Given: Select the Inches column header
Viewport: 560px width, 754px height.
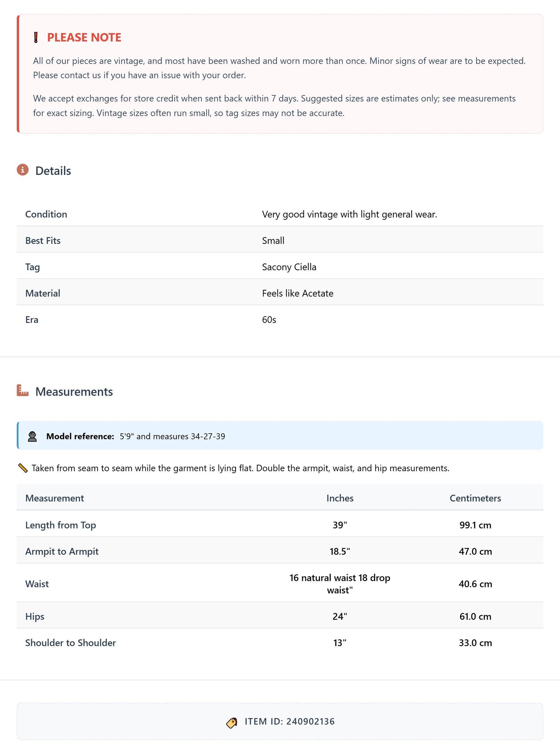Looking at the screenshot, I should [x=340, y=498].
